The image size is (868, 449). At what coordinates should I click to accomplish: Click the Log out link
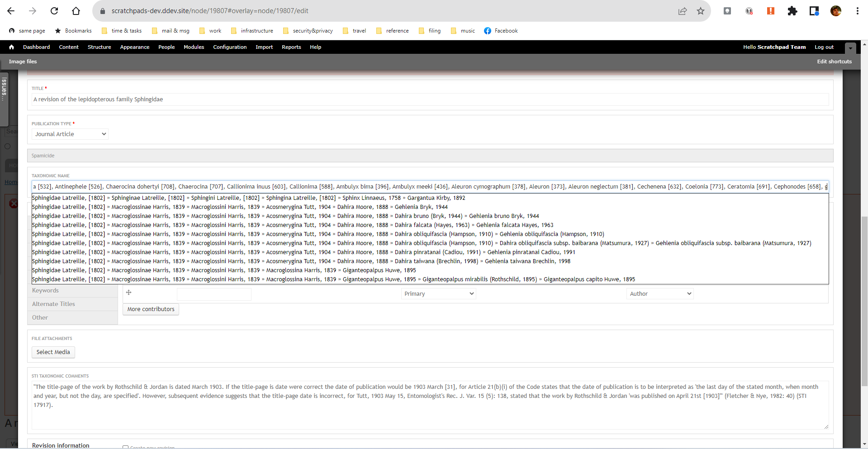[x=824, y=47]
